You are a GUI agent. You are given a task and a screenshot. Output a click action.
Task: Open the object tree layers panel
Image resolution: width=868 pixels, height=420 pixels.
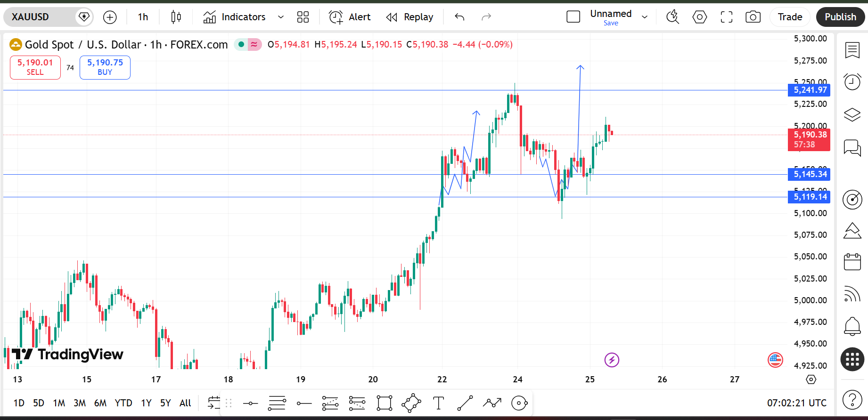click(852, 114)
